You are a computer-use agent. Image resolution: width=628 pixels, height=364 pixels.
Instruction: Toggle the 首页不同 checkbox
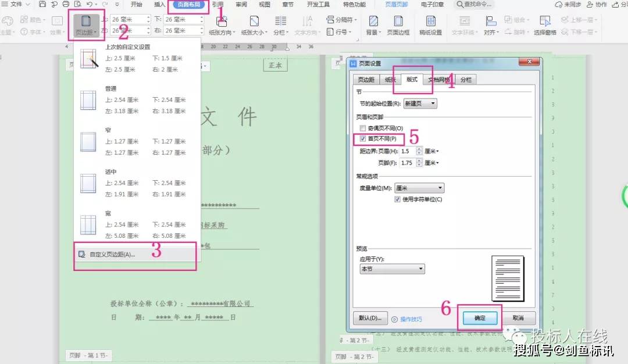coord(363,138)
